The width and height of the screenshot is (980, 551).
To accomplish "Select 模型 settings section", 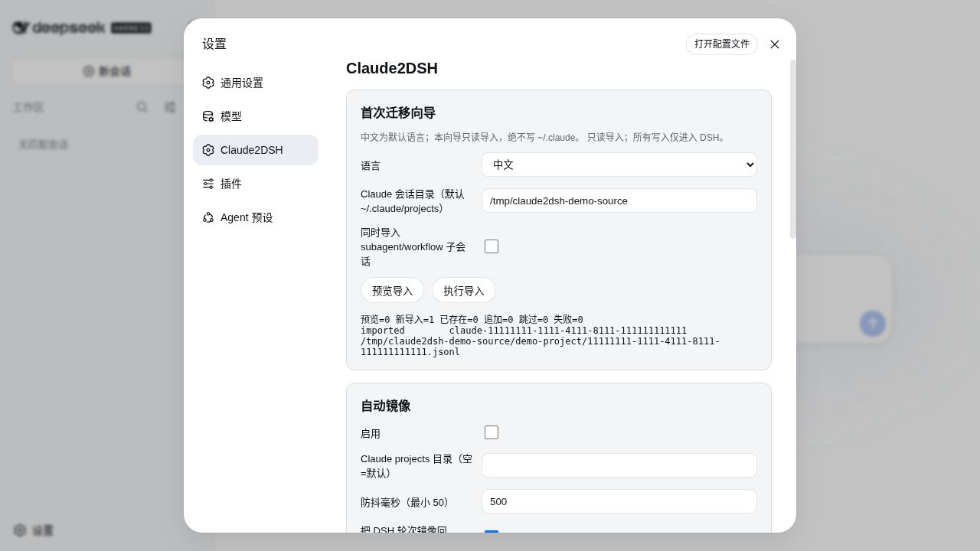I will [256, 116].
